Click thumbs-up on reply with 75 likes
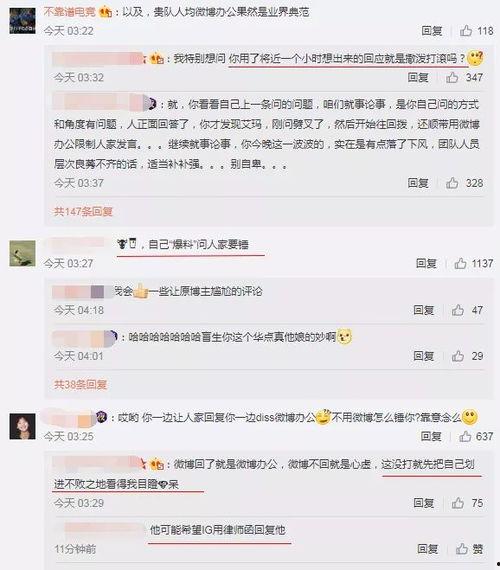The image size is (500, 570). pyautogui.click(x=458, y=503)
